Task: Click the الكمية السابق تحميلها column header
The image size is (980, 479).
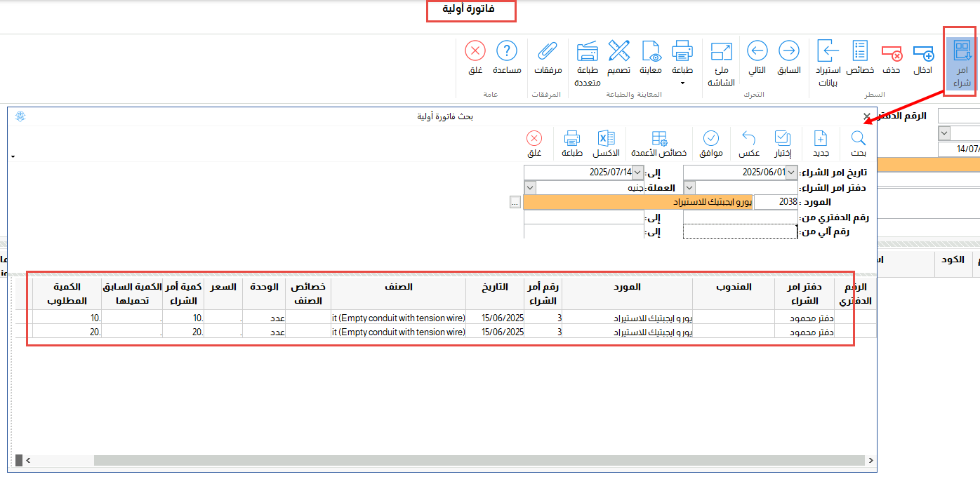Action: [131, 294]
